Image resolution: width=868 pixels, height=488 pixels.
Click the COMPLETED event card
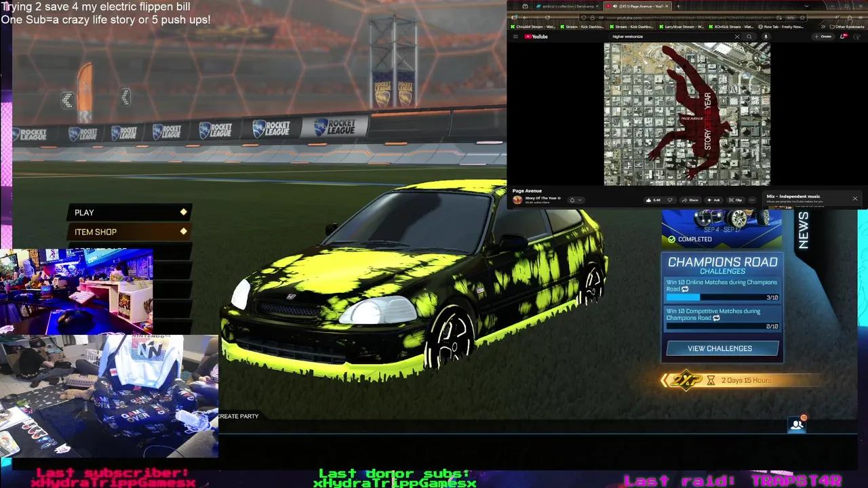pyautogui.click(x=722, y=228)
